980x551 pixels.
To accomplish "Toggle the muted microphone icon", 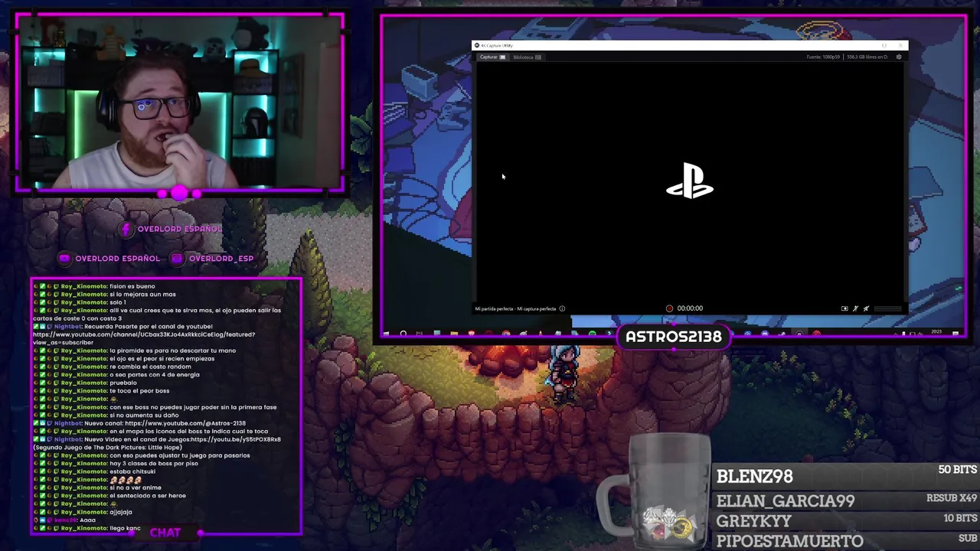I will [x=855, y=309].
